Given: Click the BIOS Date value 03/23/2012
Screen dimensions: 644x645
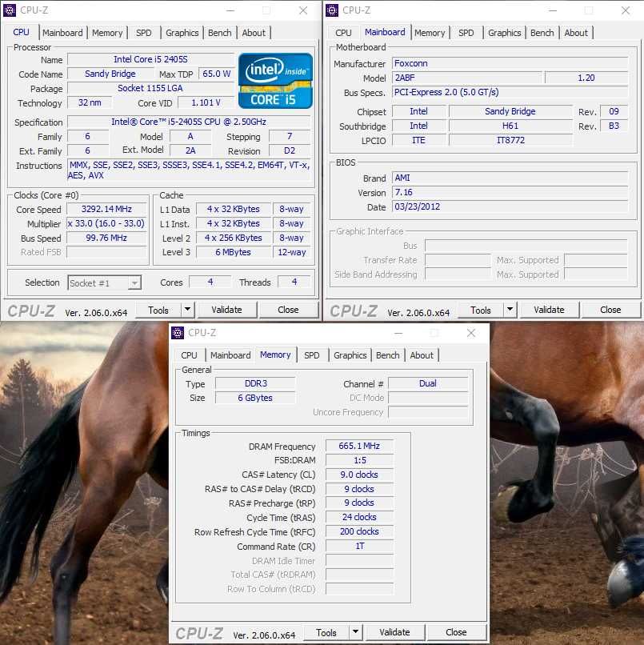Looking at the screenshot, I should [510, 206].
